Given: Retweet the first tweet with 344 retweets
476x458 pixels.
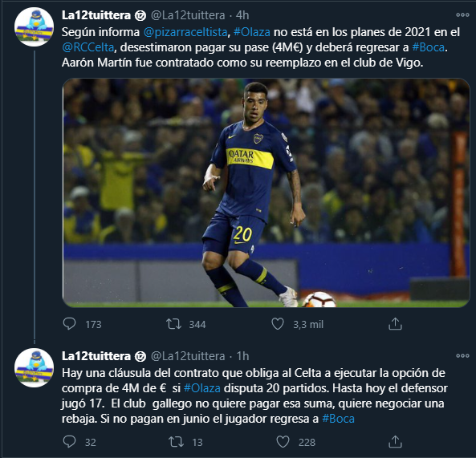Looking at the screenshot, I should pos(174,324).
